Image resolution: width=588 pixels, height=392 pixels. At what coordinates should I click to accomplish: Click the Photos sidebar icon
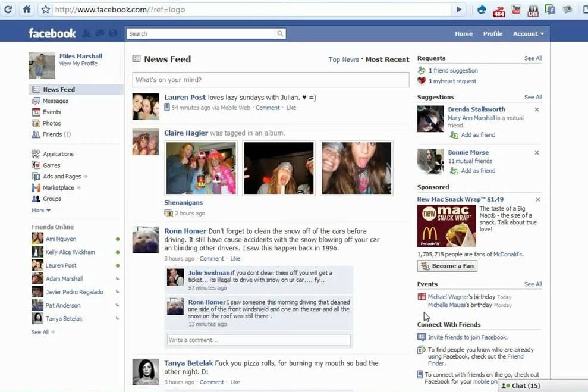(36, 123)
